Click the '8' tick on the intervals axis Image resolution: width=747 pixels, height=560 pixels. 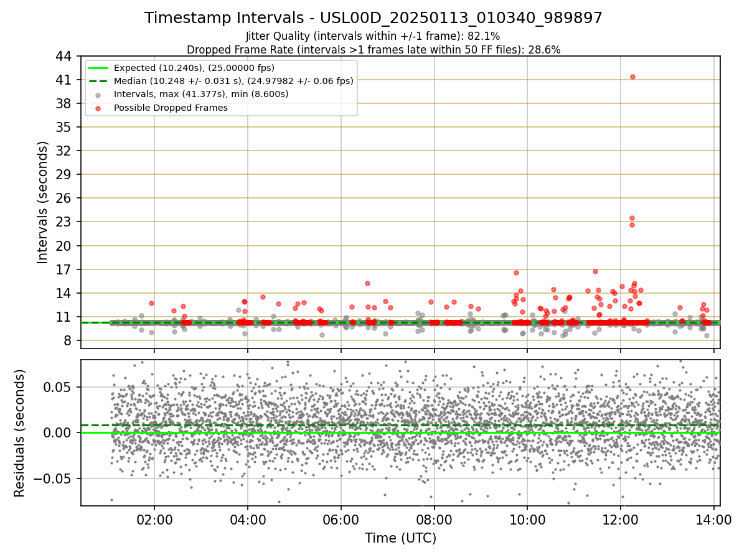point(69,340)
